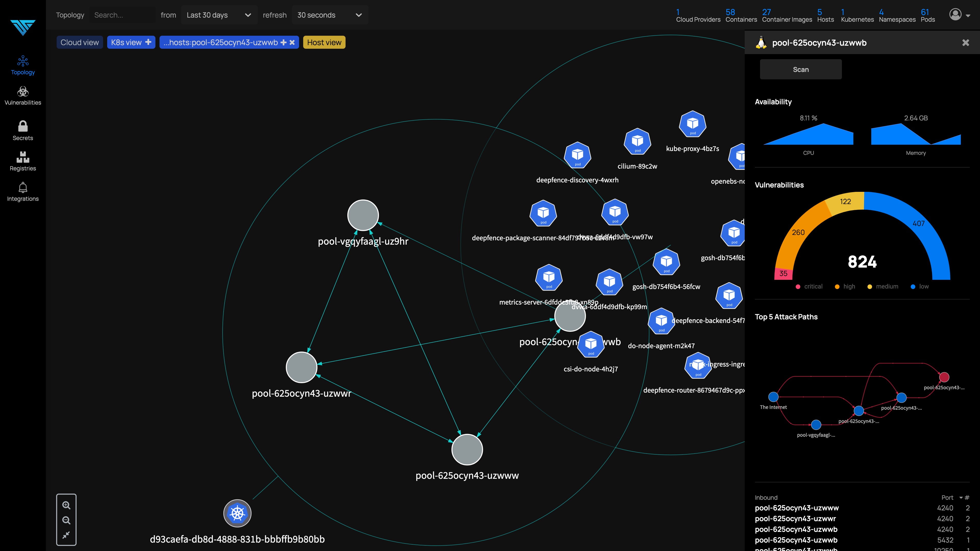Image resolution: width=980 pixels, height=551 pixels.
Task: Select the csi-do-node-4h2j7 pod icon
Action: (x=591, y=345)
